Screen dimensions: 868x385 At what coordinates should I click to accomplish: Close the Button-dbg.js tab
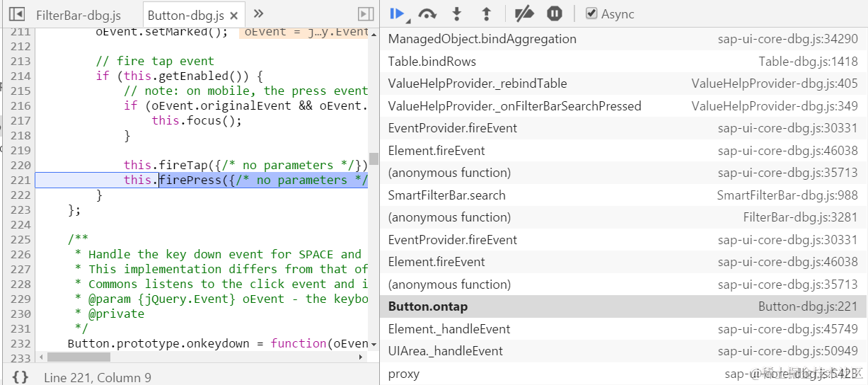pyautogui.click(x=235, y=15)
